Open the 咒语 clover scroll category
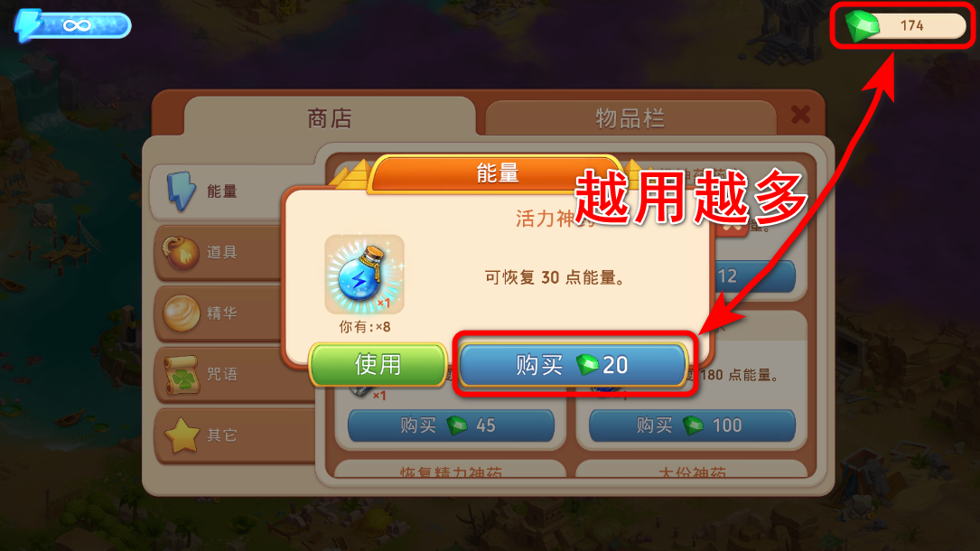The image size is (980, 551). [182, 374]
